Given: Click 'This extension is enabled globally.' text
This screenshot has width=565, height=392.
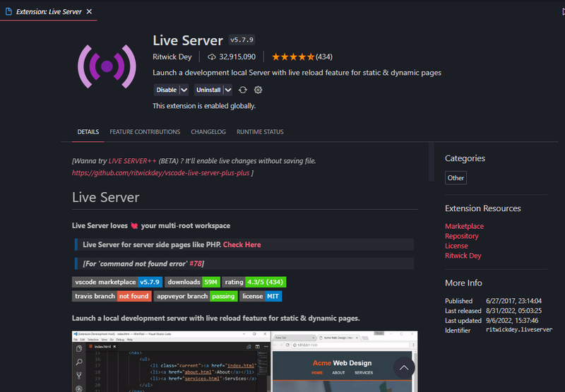Looking at the screenshot, I should tap(204, 106).
